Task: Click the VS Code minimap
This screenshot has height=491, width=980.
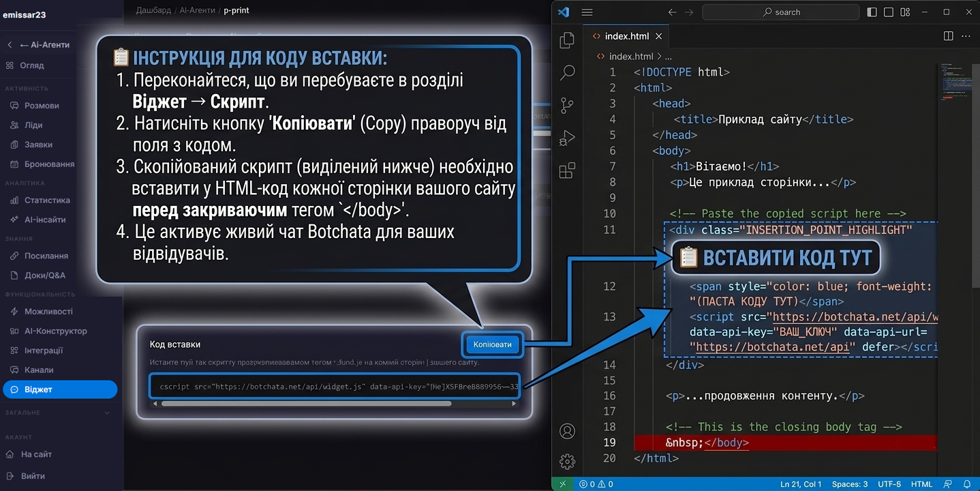Action: (955, 82)
